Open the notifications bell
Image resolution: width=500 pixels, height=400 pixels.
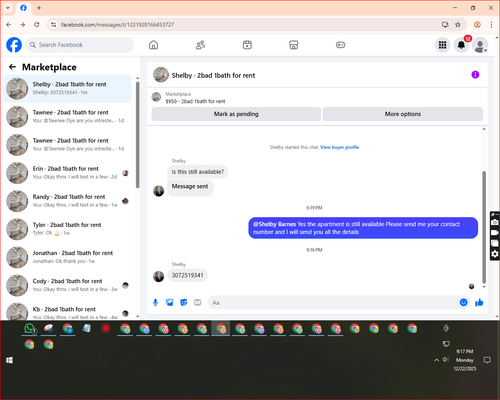[x=461, y=45]
